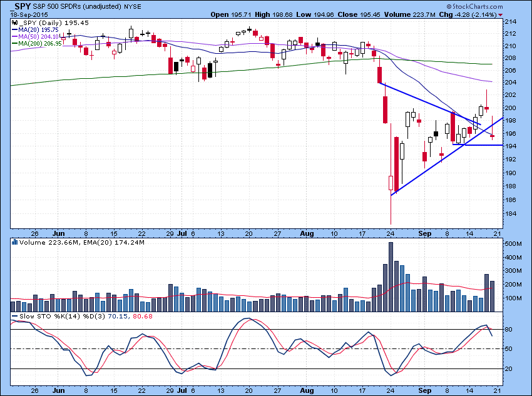
Task: Click the '80.68' %D value in stochastic legend
Action: tap(143, 317)
